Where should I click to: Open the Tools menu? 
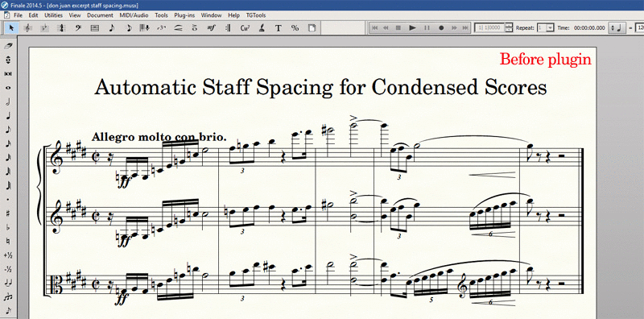tap(161, 15)
